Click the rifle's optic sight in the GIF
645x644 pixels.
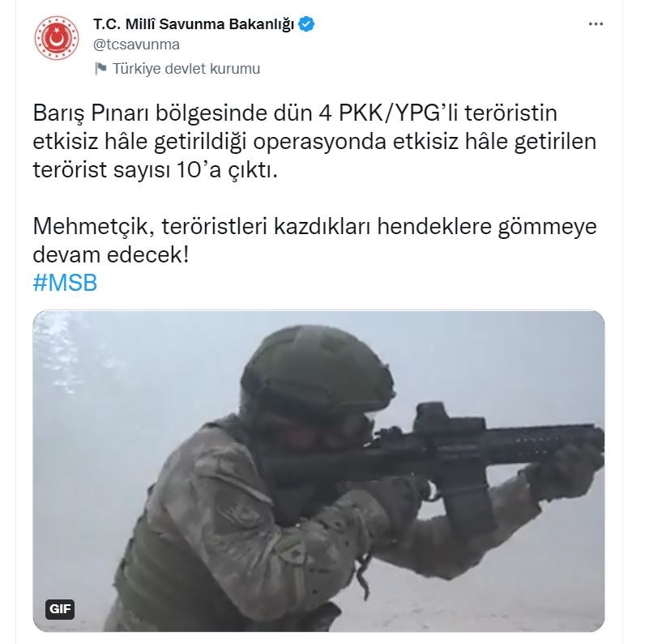[x=448, y=418]
